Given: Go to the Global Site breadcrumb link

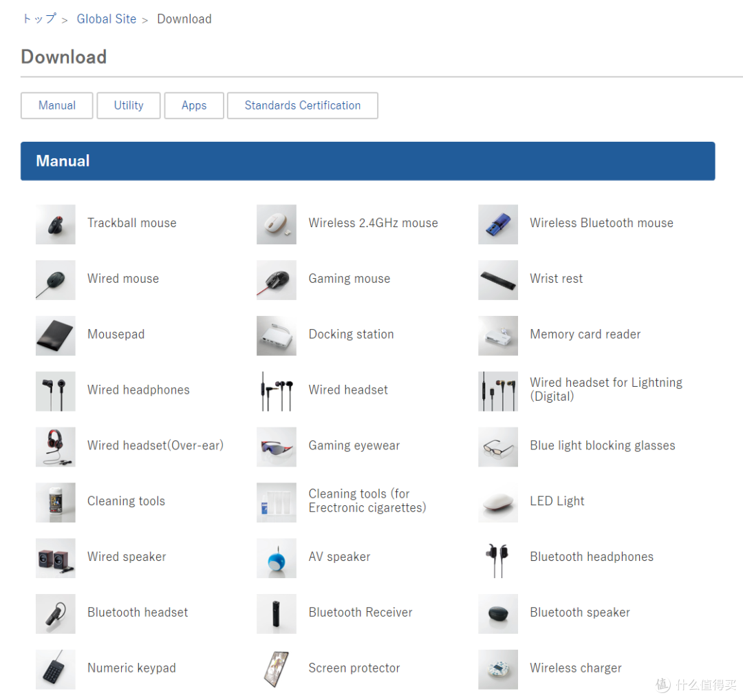Looking at the screenshot, I should click(x=107, y=19).
